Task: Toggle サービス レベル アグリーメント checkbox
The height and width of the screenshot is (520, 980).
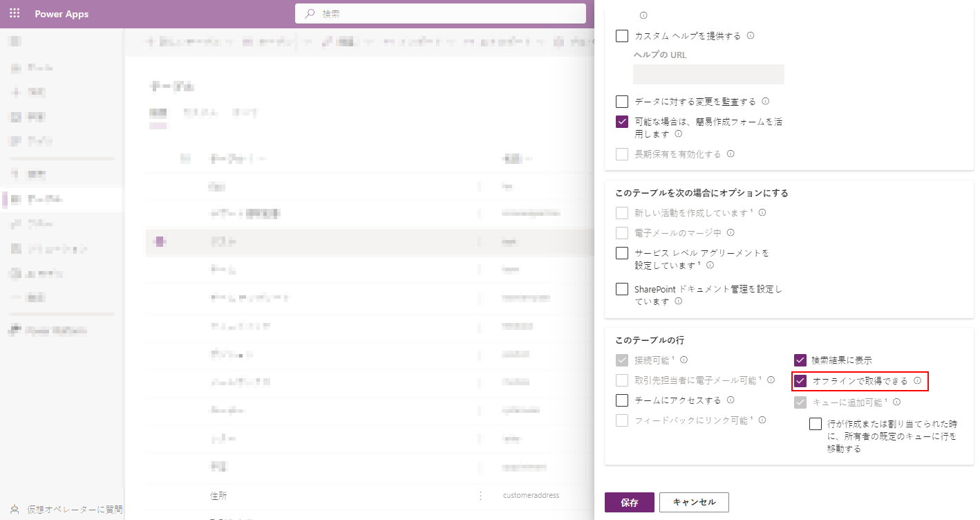Action: (x=622, y=253)
